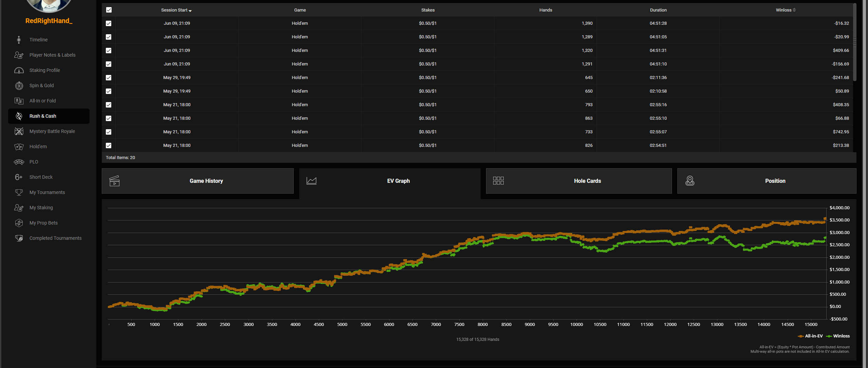The image size is (868, 368).
Task: Open the All-In or Fold icon
Action: point(19,101)
